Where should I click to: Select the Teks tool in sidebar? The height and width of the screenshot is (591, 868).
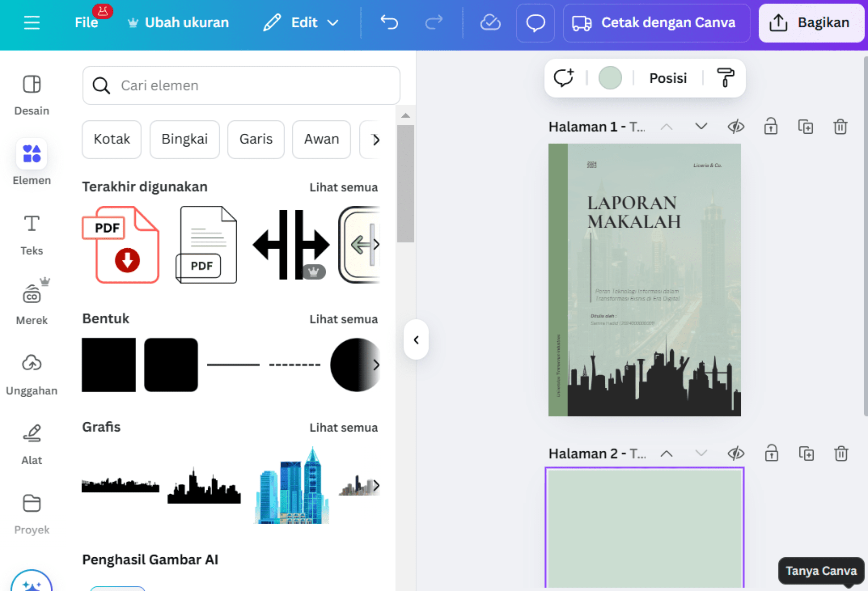(x=32, y=232)
